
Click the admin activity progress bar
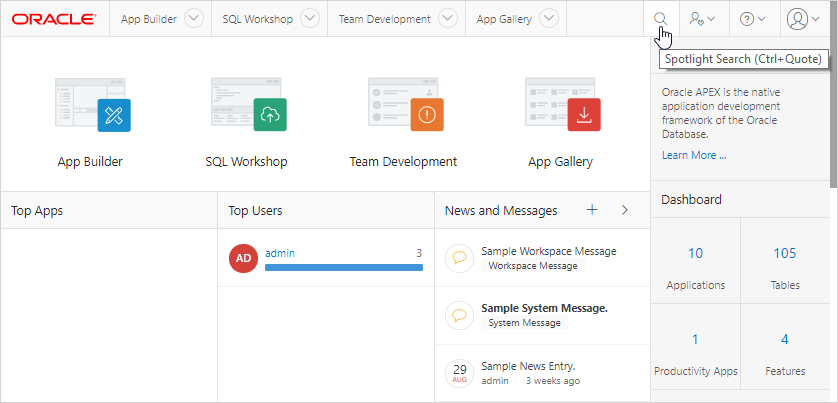[344, 267]
